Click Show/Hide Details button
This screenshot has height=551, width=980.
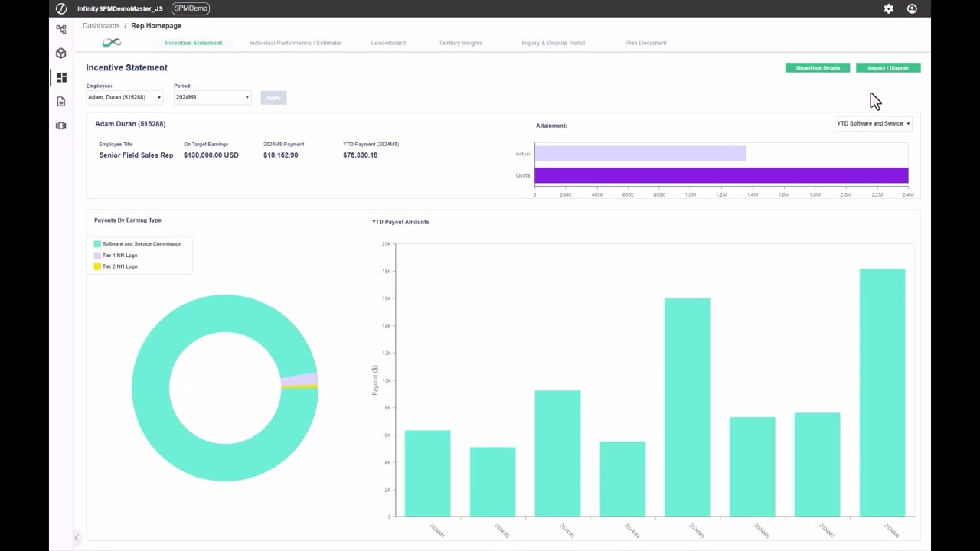pos(818,68)
